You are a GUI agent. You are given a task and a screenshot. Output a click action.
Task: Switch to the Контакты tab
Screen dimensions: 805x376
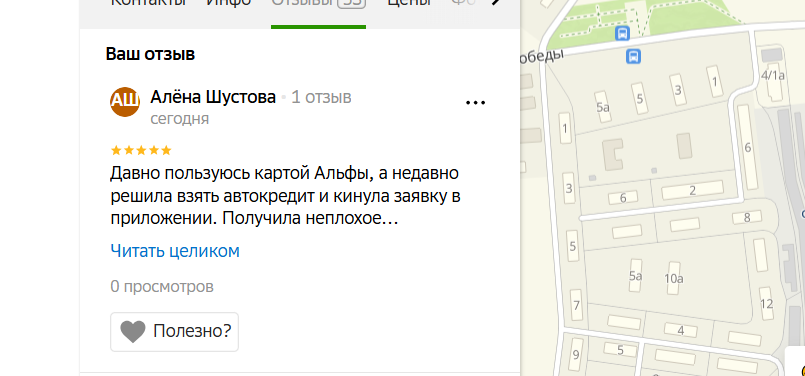(x=148, y=4)
